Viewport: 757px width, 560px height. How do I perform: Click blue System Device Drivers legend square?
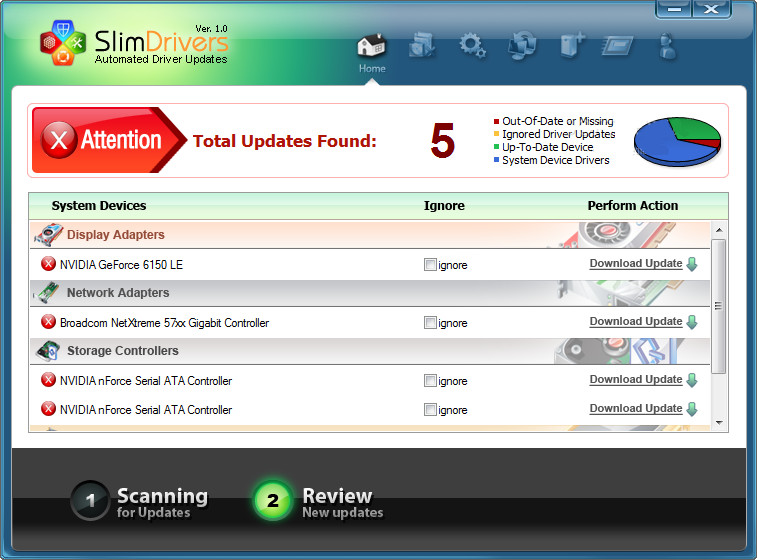point(496,160)
